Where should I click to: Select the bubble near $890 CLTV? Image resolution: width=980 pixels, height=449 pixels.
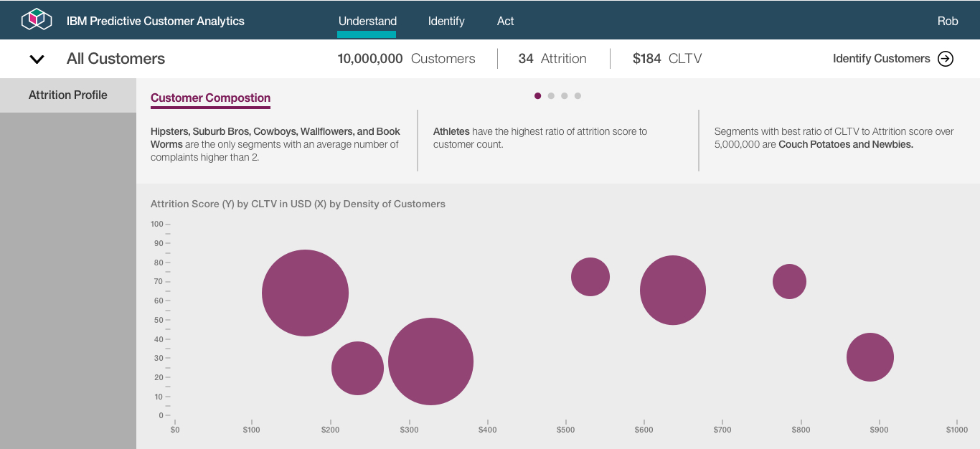tap(870, 357)
